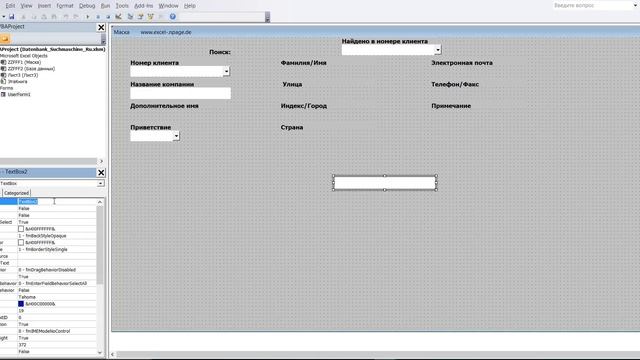Click the Cut icon in the toolbar
Image resolution: width=640 pixels, height=360 pixels.
pyautogui.click(x=23, y=17)
